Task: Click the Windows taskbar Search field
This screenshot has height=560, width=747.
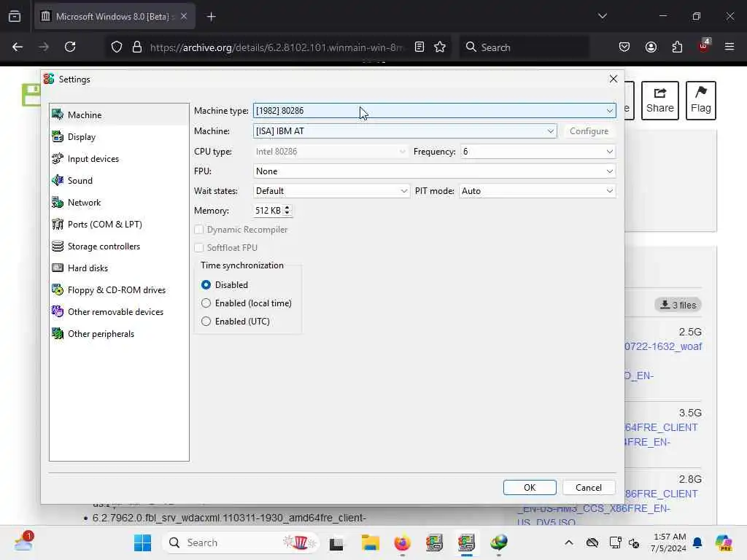Action: point(241,542)
